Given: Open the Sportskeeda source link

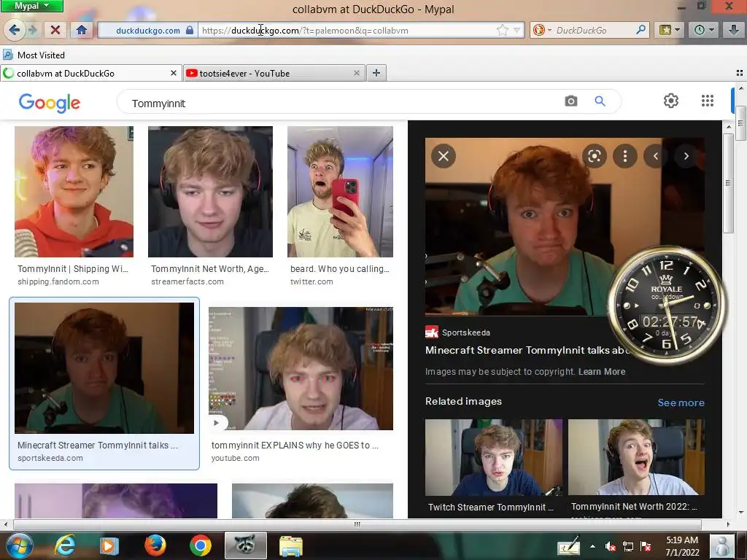Looking at the screenshot, I should pyautogui.click(x=458, y=332).
